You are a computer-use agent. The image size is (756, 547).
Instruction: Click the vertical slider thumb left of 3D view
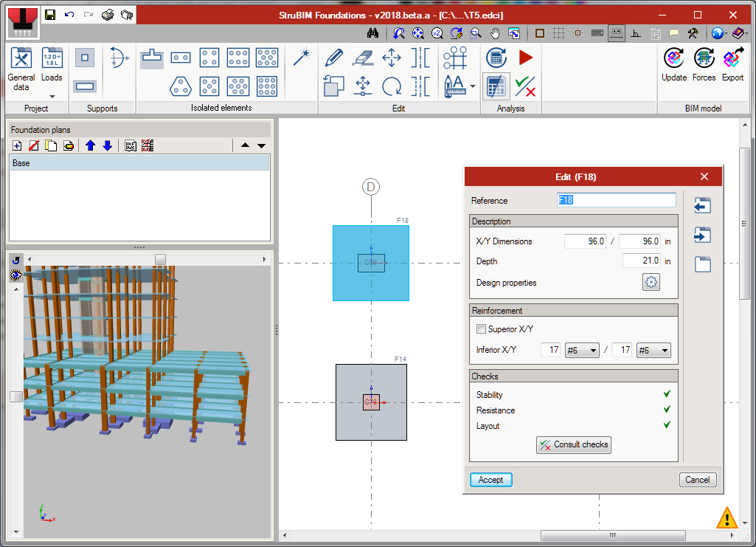click(16, 396)
